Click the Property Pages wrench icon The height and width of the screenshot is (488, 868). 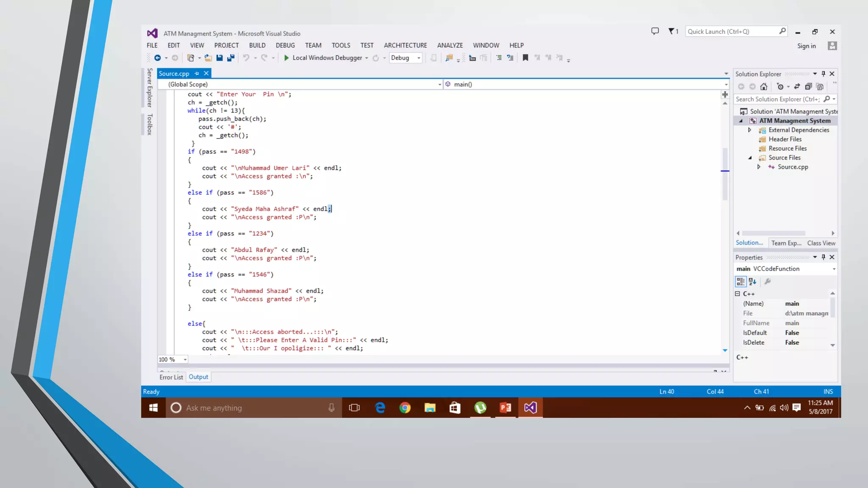[x=767, y=282]
